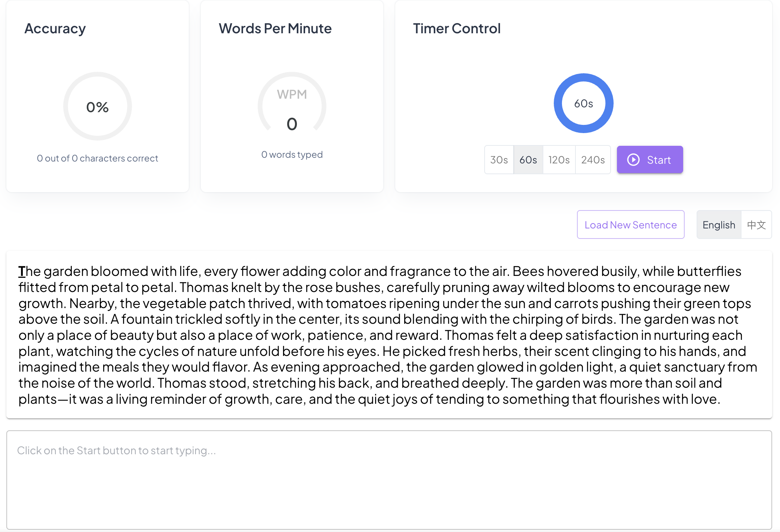The height and width of the screenshot is (532, 780).
Task: Click the accuracy 0% circular gauge
Action: 97,107
